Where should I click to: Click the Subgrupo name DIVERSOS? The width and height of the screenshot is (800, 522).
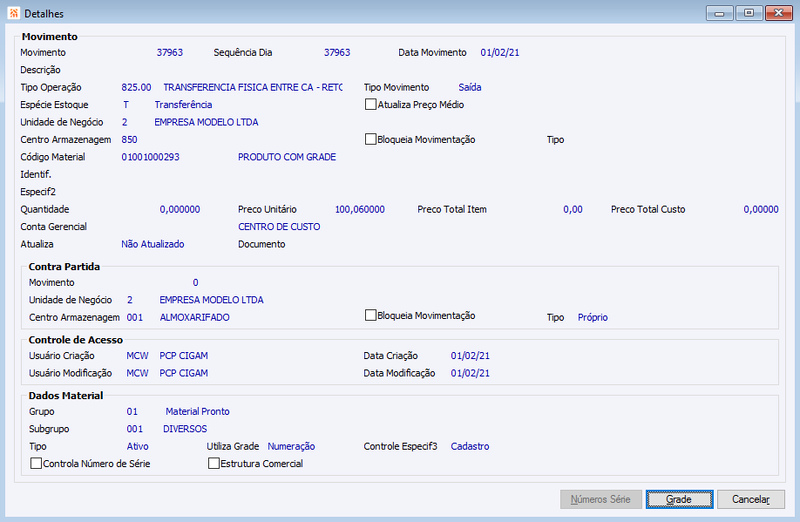pyautogui.click(x=185, y=429)
